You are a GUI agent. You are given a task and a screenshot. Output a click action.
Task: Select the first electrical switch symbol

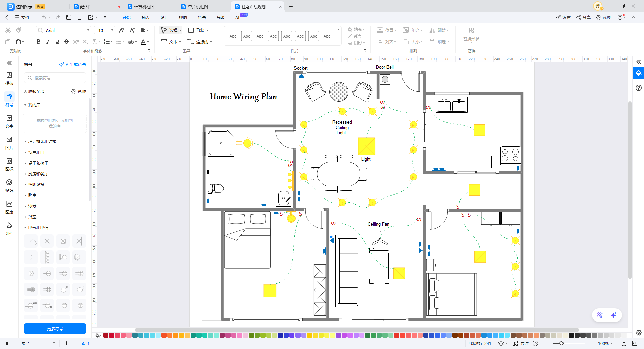coord(31,241)
